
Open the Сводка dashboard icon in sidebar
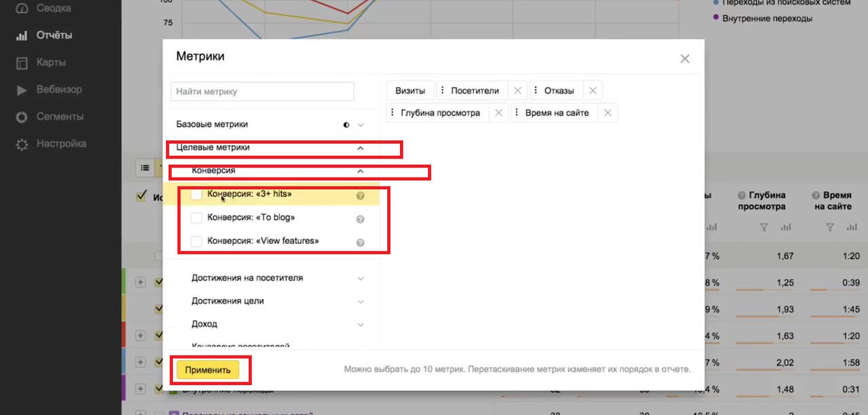pos(22,9)
